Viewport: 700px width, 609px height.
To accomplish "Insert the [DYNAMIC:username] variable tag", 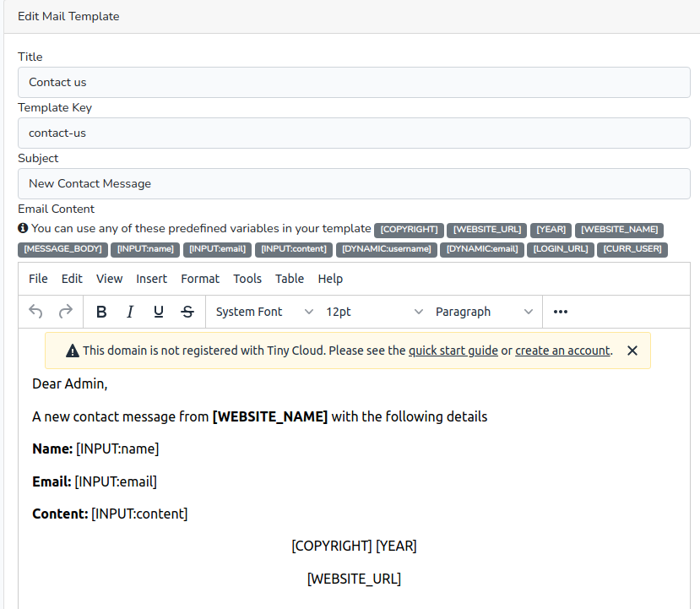I will coord(386,249).
